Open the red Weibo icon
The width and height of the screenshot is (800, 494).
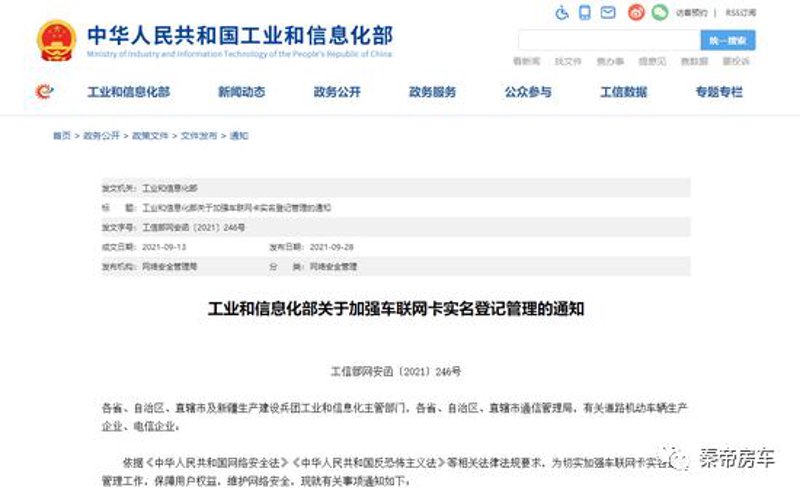[x=636, y=12]
